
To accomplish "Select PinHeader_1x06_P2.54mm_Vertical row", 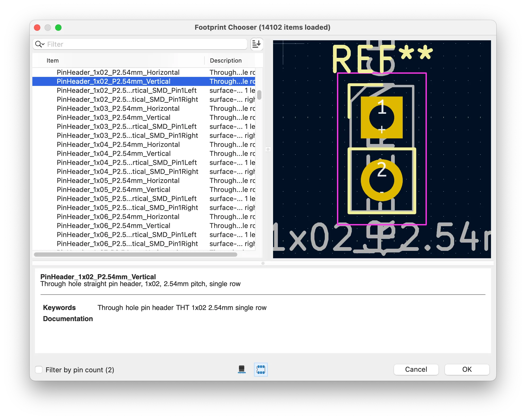I will pyautogui.click(x=144, y=226).
